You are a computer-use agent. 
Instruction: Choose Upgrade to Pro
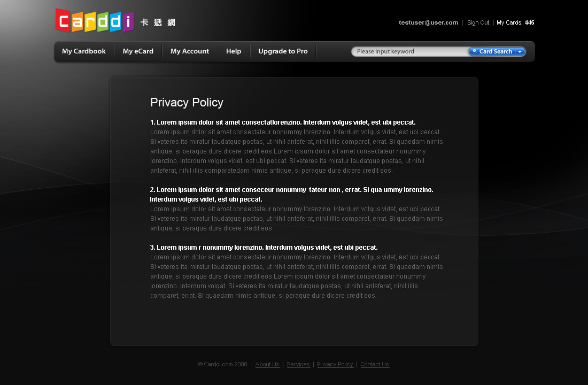click(x=283, y=51)
